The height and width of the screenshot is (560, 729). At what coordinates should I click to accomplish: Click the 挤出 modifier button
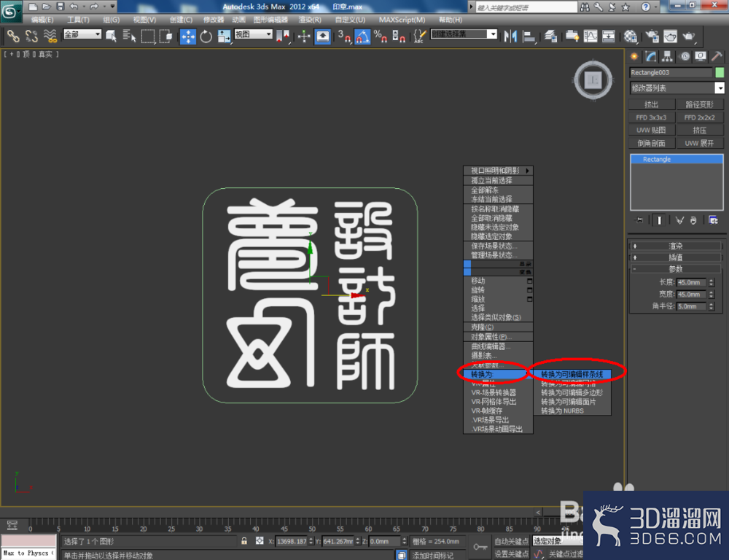coord(651,104)
